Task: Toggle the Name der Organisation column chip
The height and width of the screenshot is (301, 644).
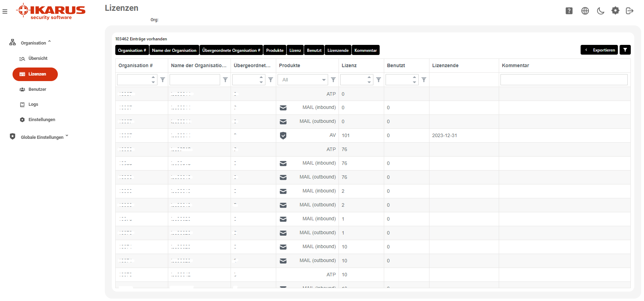Action: coord(174,50)
